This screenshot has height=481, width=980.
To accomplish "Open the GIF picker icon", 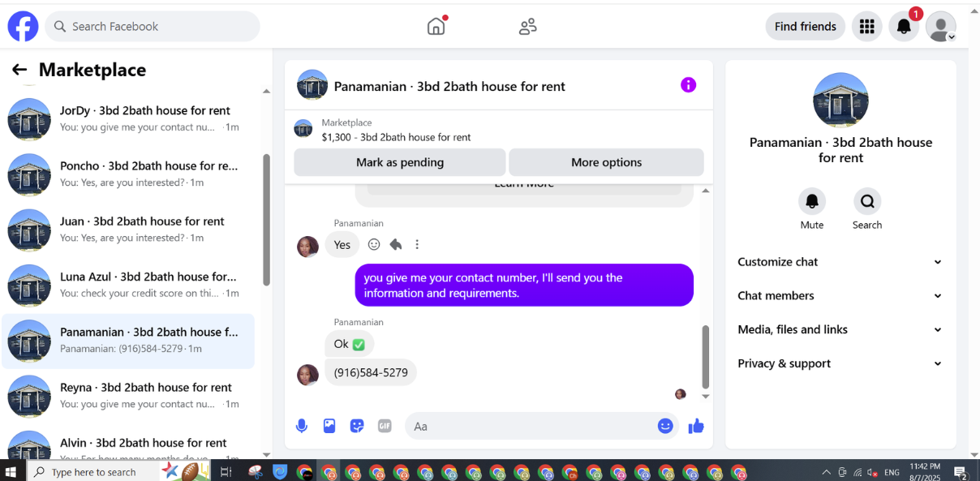I will 385,426.
